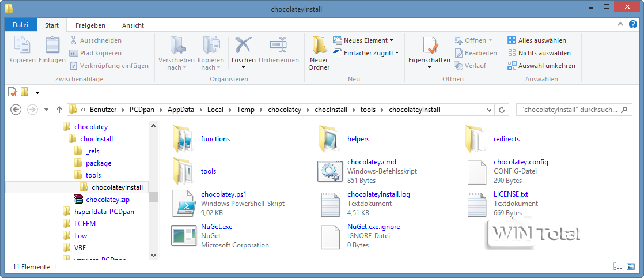Refresh the folder view
Image resolution: width=644 pixels, height=278 pixels.
(502, 110)
